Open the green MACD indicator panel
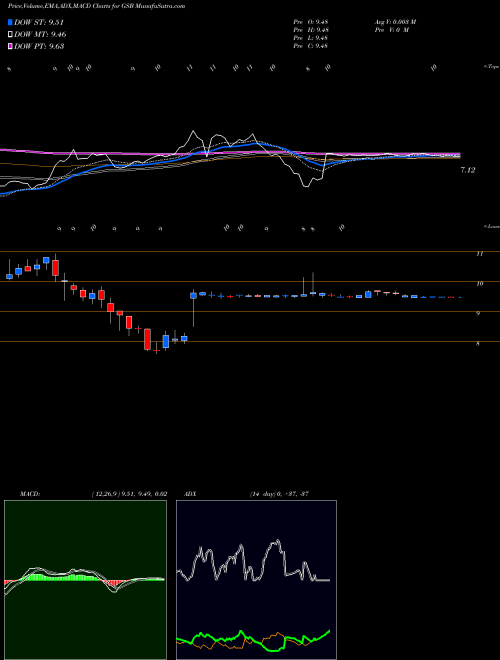 pyautogui.click(x=85, y=580)
